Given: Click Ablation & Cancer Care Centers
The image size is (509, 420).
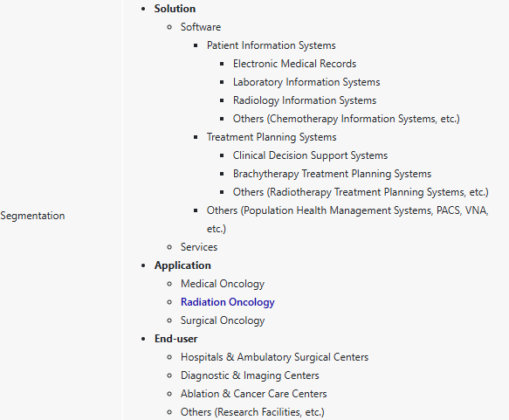Looking at the screenshot, I should pos(253,394).
